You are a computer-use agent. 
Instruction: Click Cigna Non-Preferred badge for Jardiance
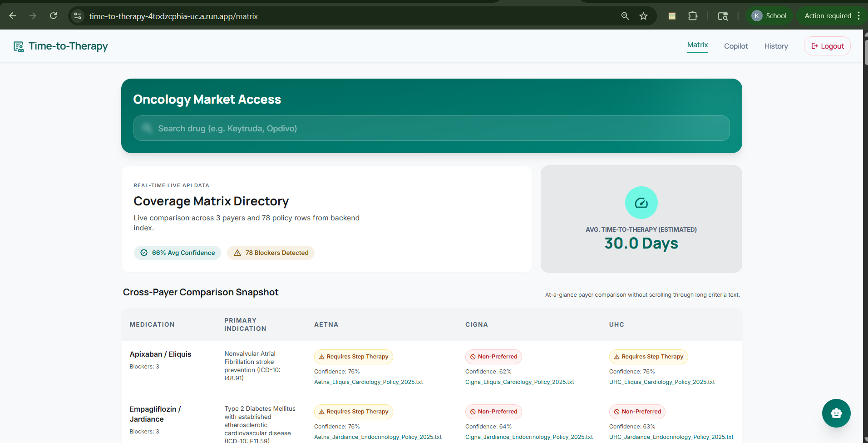click(x=493, y=412)
